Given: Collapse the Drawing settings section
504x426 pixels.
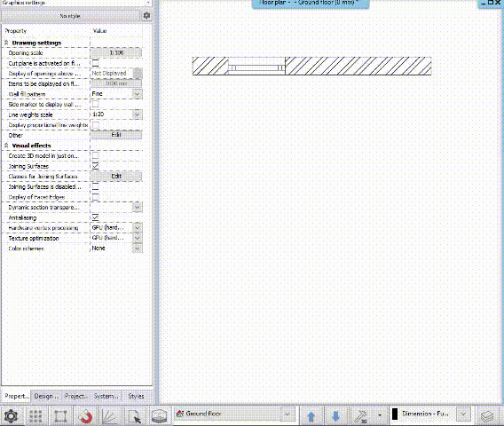Looking at the screenshot, I should tap(6, 43).
